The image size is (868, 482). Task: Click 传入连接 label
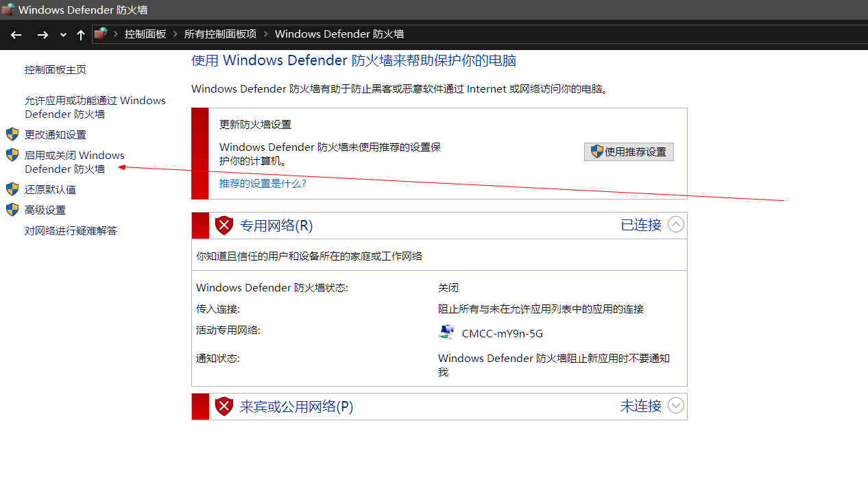tap(218, 309)
